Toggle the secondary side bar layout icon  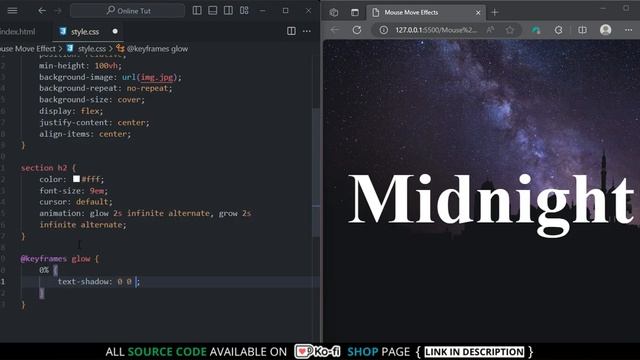228,11
